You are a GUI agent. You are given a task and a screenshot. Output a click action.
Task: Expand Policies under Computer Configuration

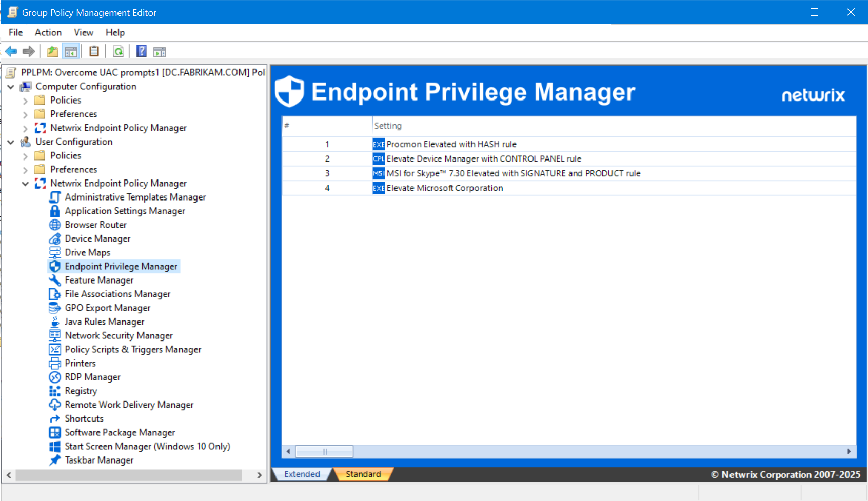25,101
